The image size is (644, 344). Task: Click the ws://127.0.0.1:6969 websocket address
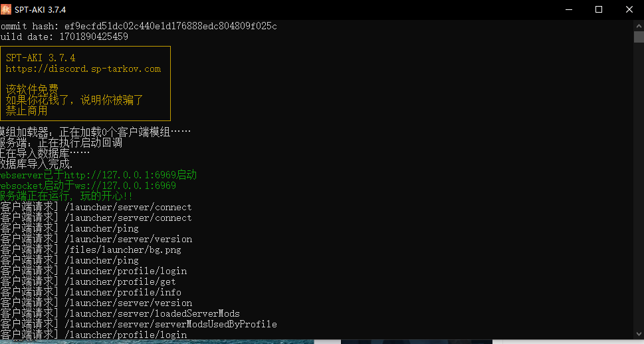point(125,186)
